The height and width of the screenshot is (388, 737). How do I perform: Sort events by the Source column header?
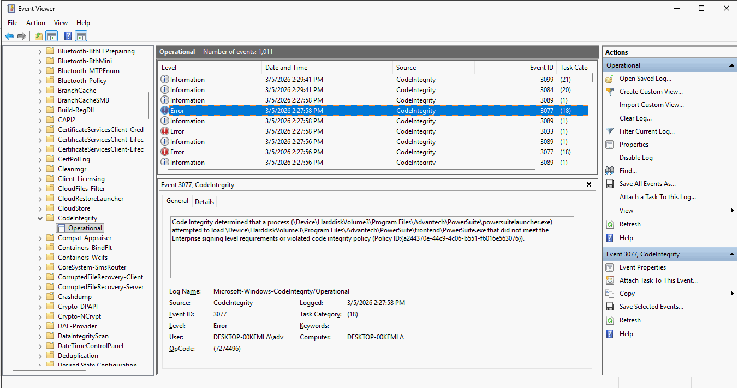433,68
